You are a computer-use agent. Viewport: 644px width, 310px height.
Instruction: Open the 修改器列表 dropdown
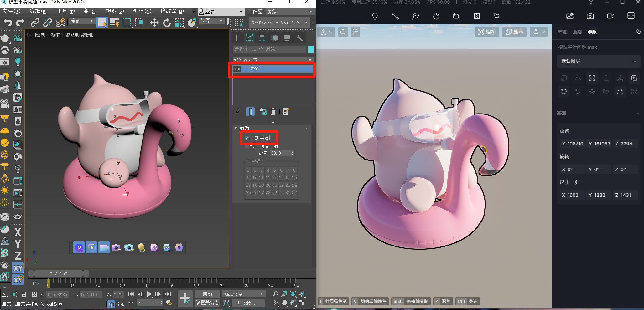pyautogui.click(x=273, y=60)
